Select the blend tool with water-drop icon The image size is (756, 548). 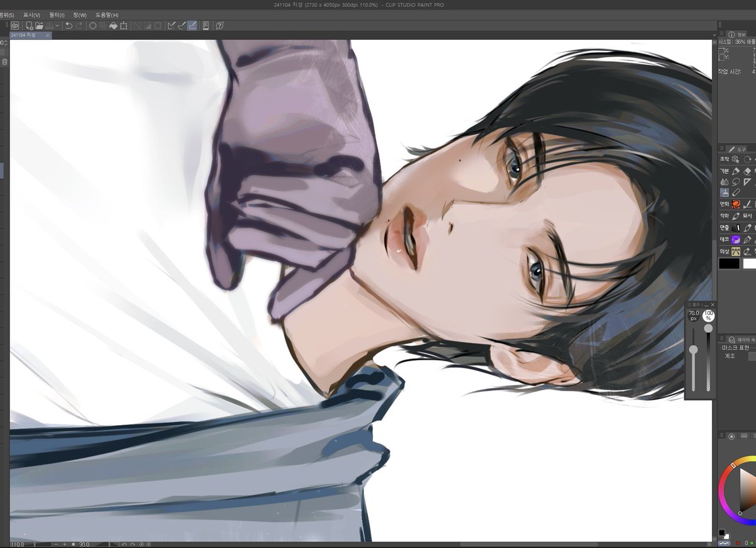[x=724, y=181]
